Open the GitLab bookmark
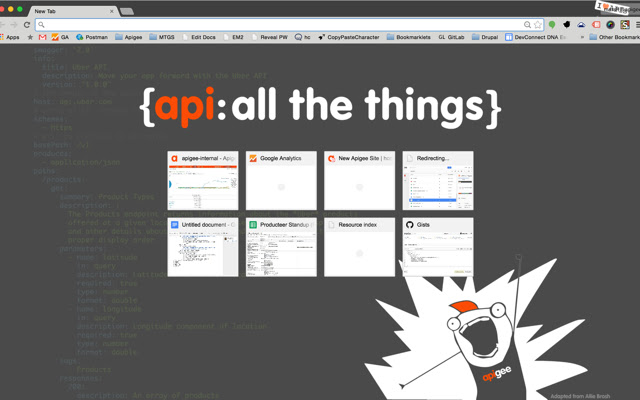The image size is (640, 400). click(451, 37)
